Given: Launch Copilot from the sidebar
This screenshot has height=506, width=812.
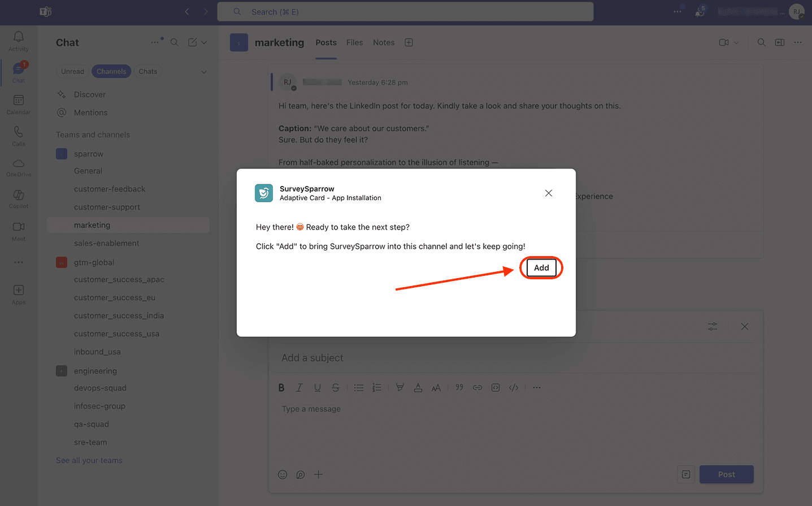Looking at the screenshot, I should click(19, 198).
